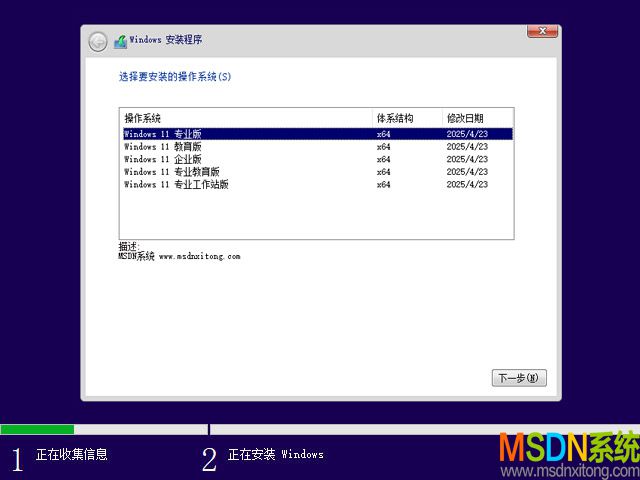Click the green step-one progress bar
640x480 pixels.
[37, 429]
